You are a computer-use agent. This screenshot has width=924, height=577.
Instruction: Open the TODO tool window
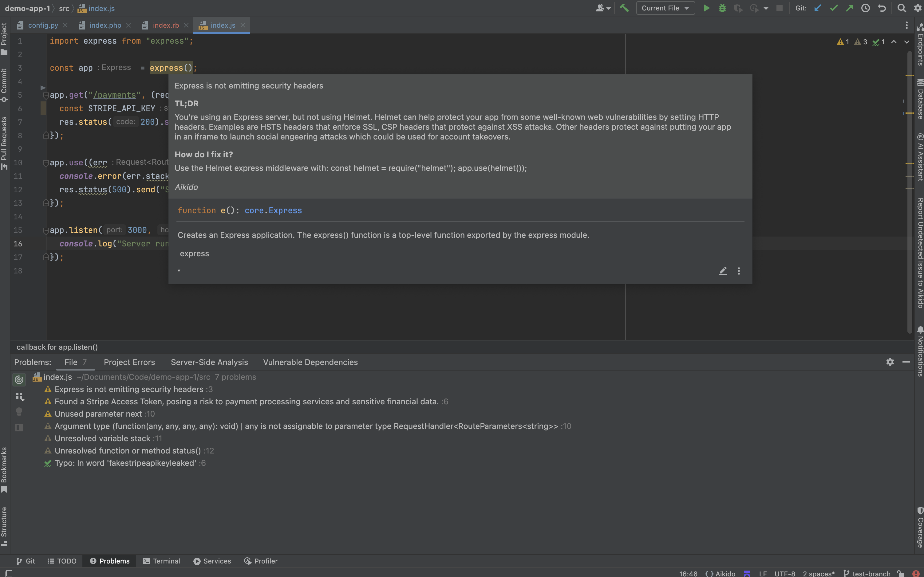pos(62,561)
